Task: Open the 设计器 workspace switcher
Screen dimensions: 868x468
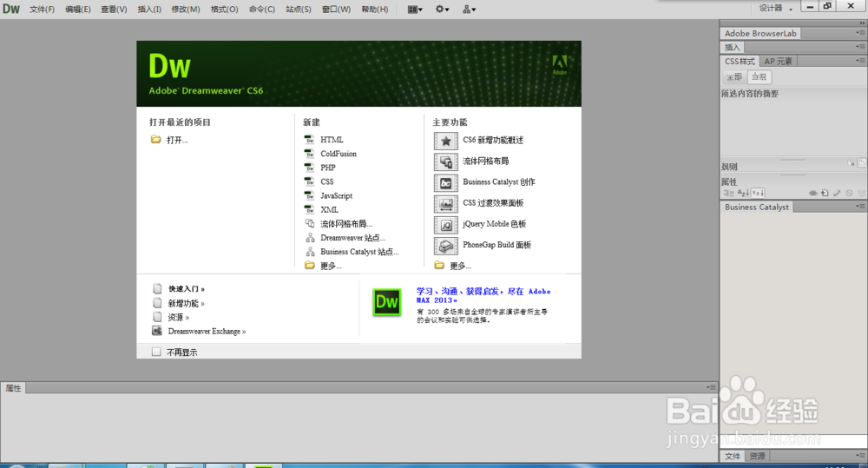Action: click(775, 9)
